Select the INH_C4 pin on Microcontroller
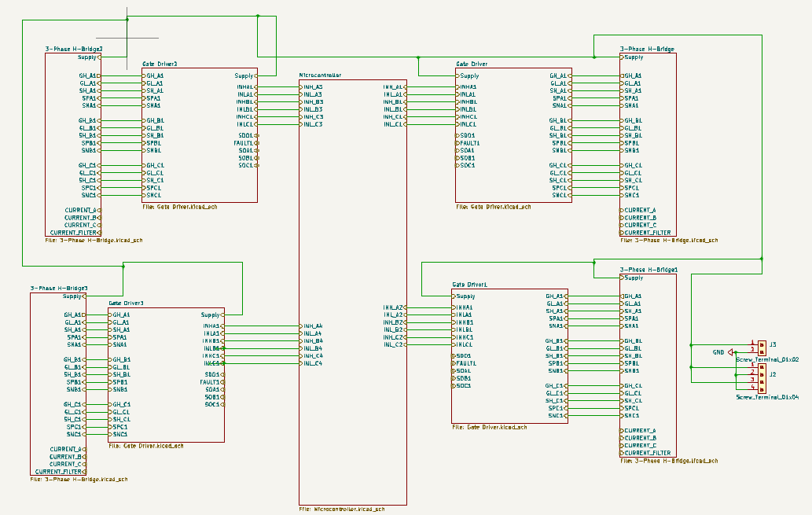 click(x=310, y=356)
